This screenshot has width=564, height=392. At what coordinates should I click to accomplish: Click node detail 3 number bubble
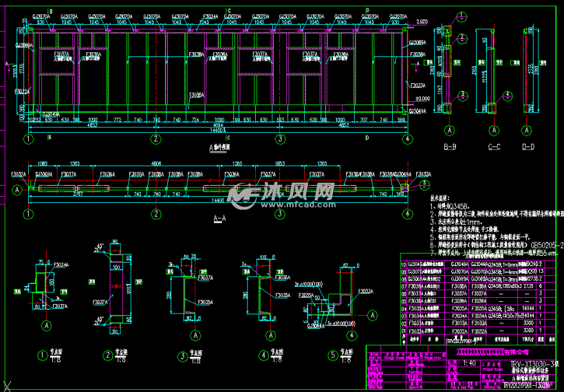(x=183, y=356)
